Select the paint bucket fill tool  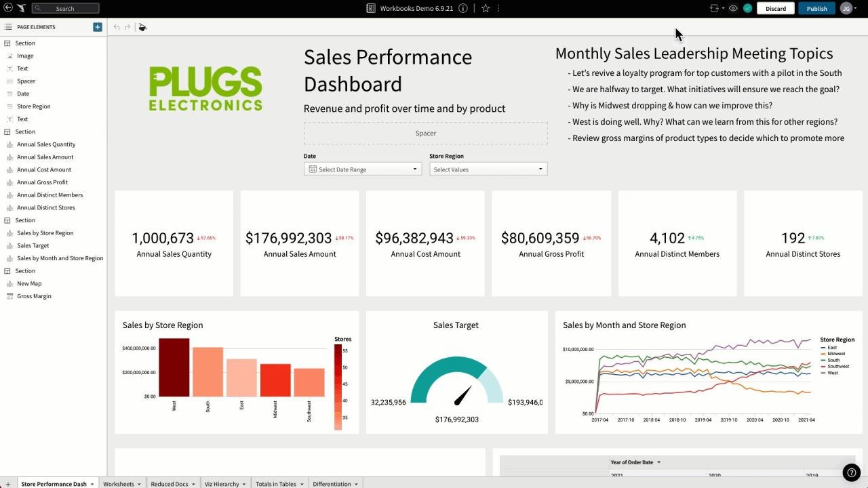[142, 27]
